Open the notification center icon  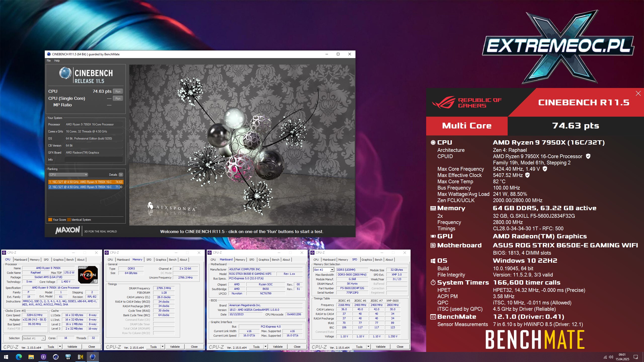[636, 357]
